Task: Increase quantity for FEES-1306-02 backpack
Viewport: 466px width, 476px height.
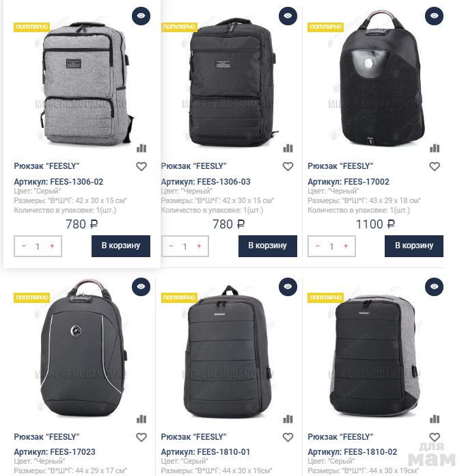Action: tap(52, 246)
